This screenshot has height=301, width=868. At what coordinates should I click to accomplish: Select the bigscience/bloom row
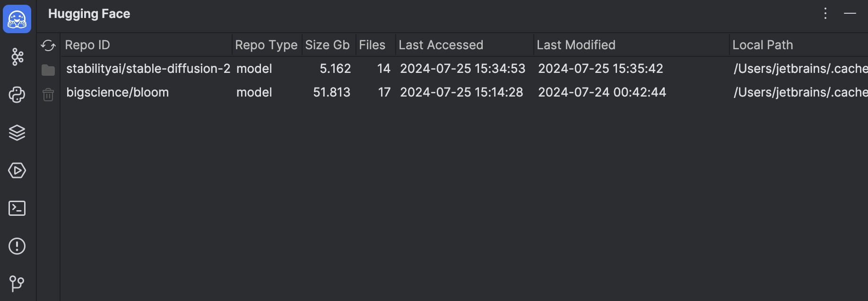click(118, 92)
